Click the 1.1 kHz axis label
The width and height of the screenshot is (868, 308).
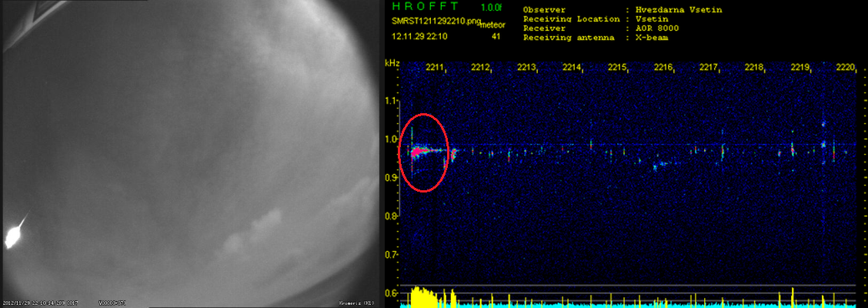click(392, 101)
